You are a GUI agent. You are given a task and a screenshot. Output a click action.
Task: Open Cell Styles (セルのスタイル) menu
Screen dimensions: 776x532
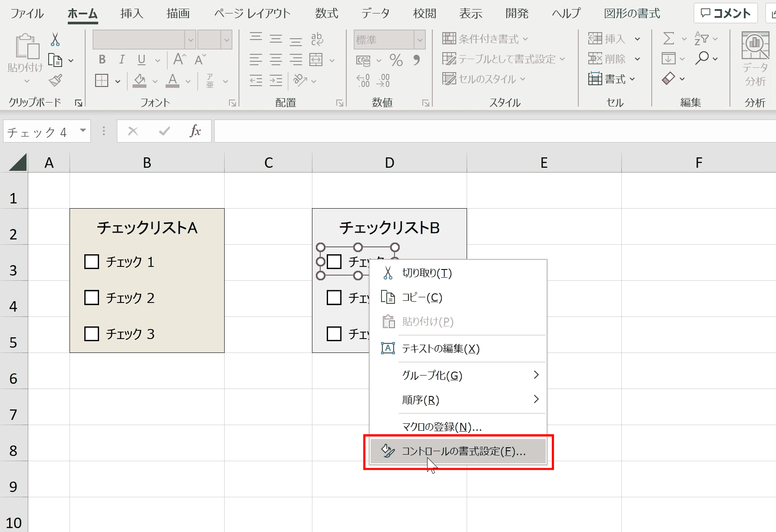[x=484, y=79]
